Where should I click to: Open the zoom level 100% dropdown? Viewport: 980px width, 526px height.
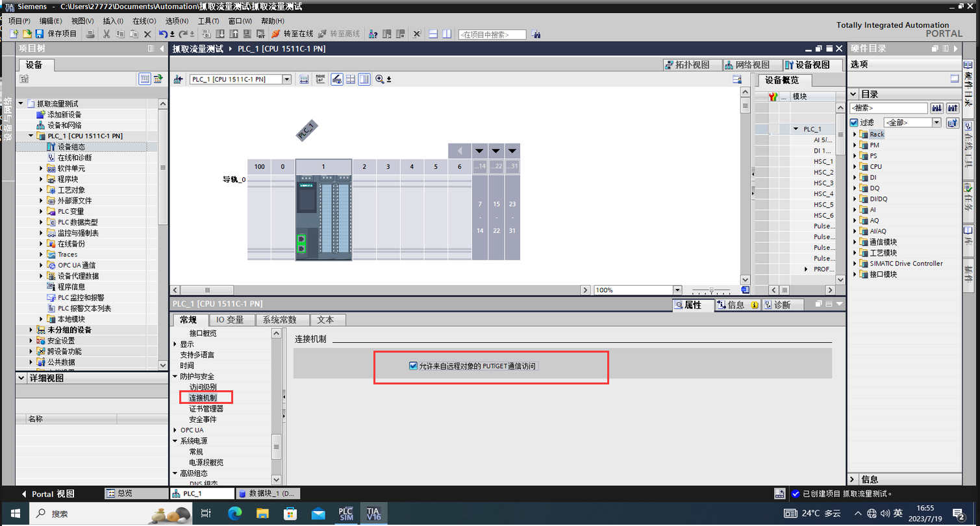677,290
